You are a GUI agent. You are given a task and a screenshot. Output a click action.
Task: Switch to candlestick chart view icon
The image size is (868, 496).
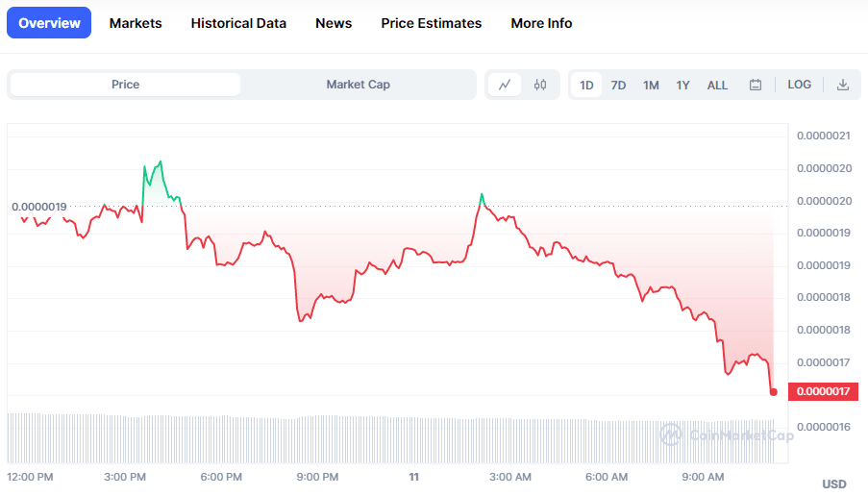pos(540,85)
